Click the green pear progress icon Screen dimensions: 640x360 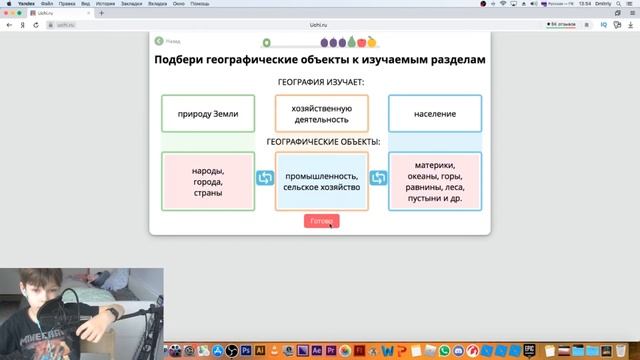tap(352, 42)
